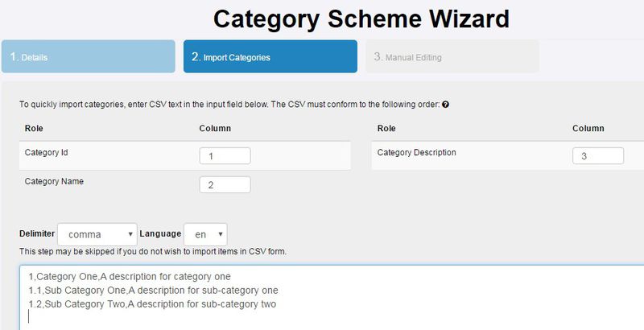The width and height of the screenshot is (644, 330).
Task: Focus the Category Id column field
Action: point(225,156)
